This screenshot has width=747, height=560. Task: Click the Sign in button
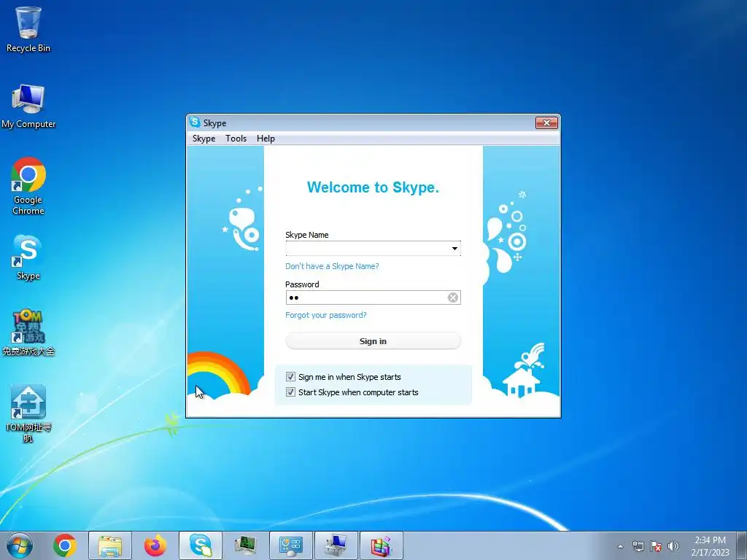pos(373,341)
